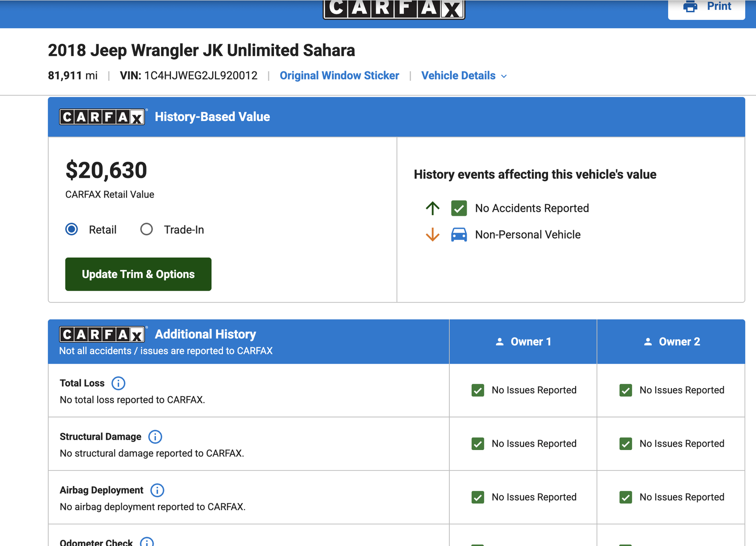Click Owner 1 Structural Damage 'No Issues Reported' text
756x546 pixels.
click(534, 443)
